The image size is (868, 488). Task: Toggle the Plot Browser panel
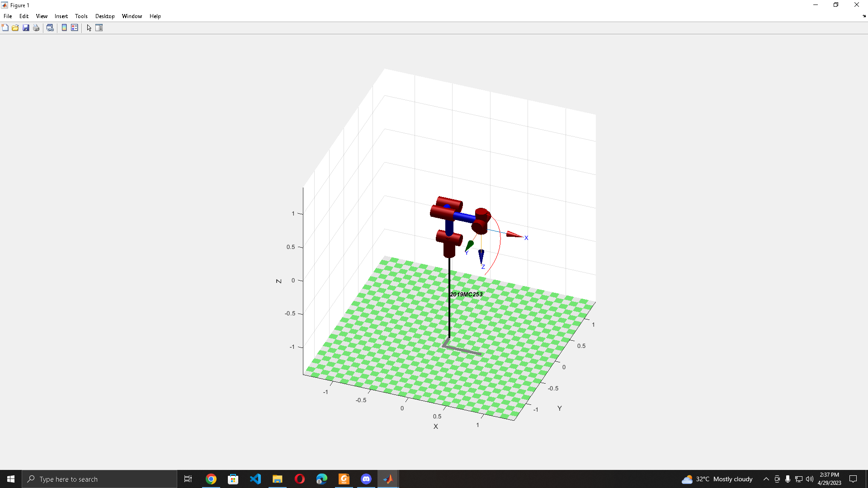99,28
